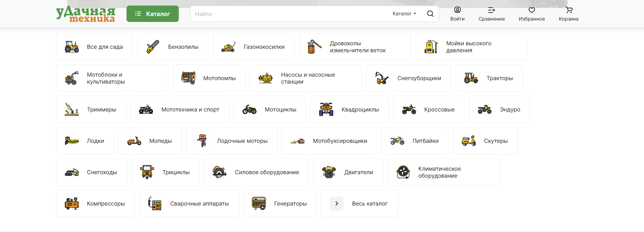Image resolution: width=644 pixels, height=232 pixels.
Task: Select the Квадроциклы text label
Action: [x=360, y=109]
